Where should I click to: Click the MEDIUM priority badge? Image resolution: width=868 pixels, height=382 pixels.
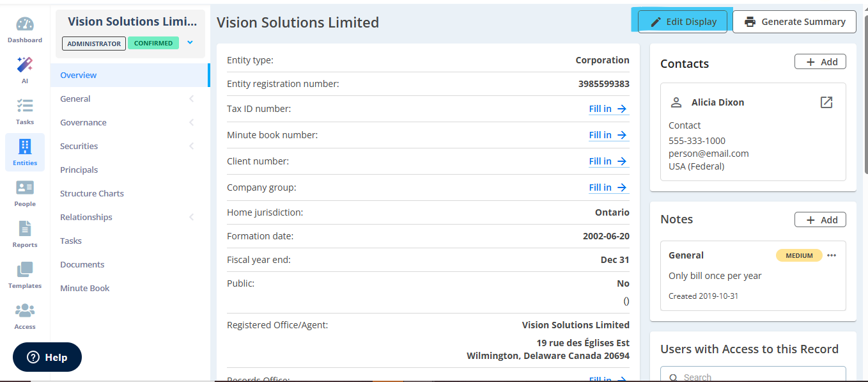[x=799, y=255]
